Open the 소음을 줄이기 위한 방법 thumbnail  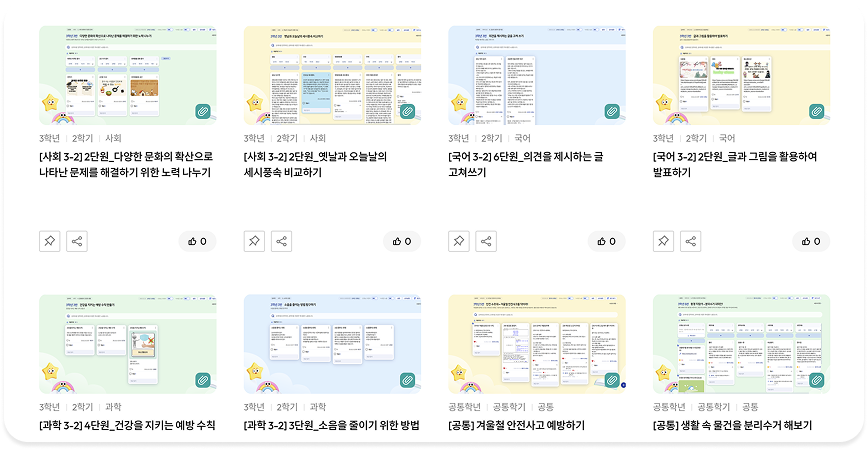[332, 344]
